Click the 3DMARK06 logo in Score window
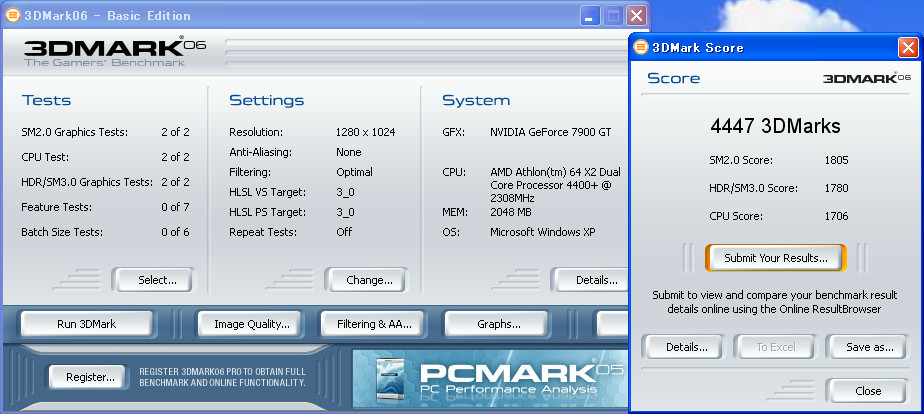 (x=867, y=78)
